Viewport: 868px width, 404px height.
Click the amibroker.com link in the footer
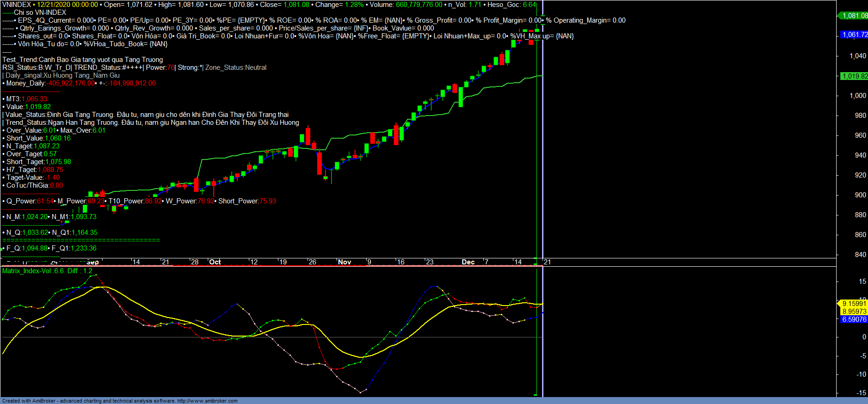point(207,401)
